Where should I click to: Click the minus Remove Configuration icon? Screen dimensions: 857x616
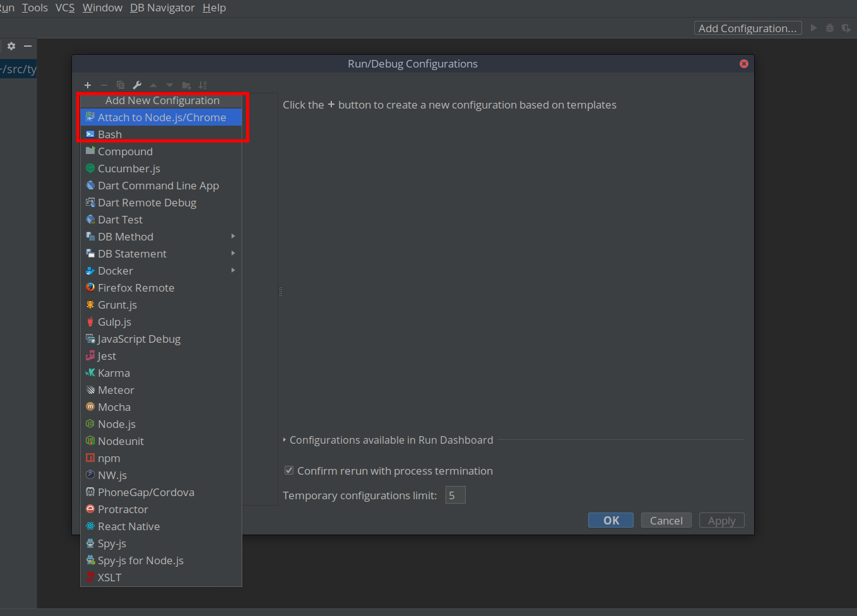[104, 85]
